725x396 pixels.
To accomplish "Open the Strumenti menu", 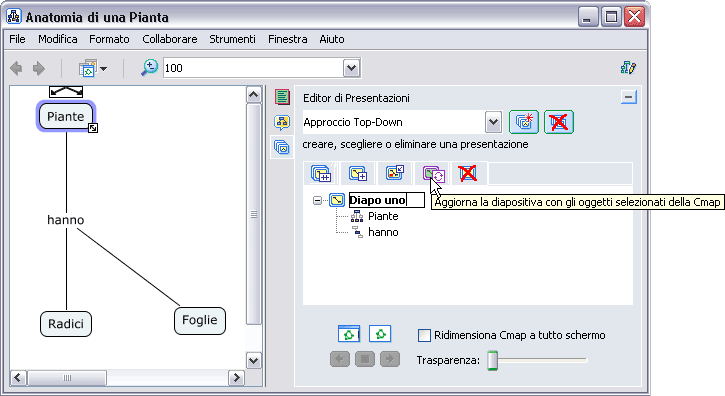I will pos(232,39).
